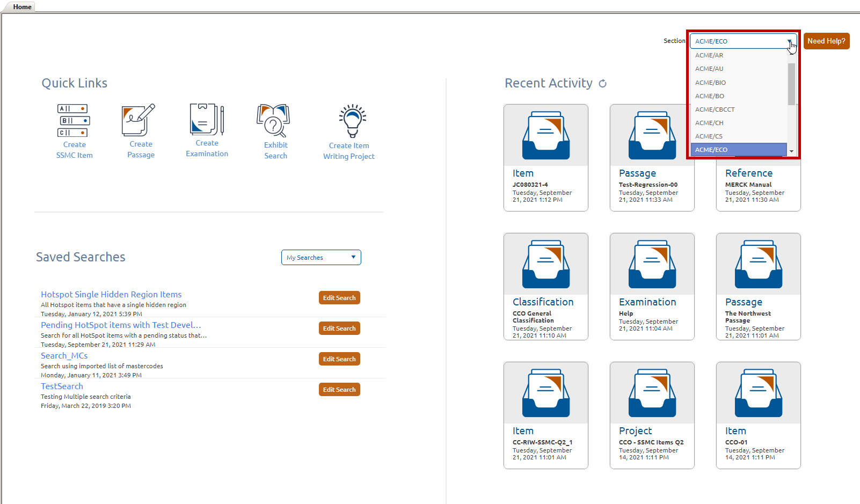The height and width of the screenshot is (504, 860).
Task: Click the Create Item Writing Project lightbulb
Action: pos(352,121)
